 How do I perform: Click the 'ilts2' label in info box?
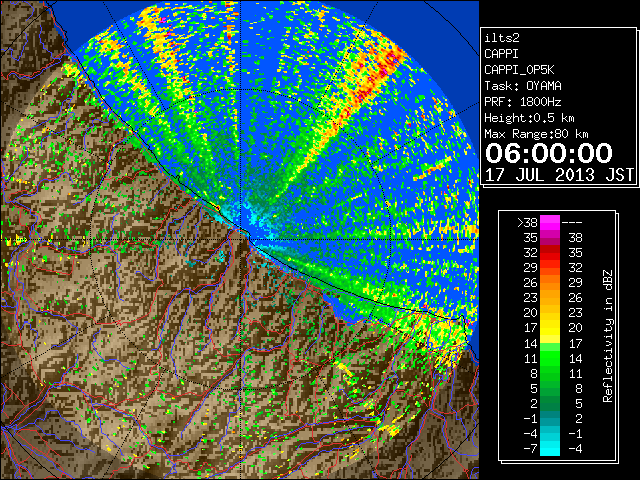tap(502, 38)
